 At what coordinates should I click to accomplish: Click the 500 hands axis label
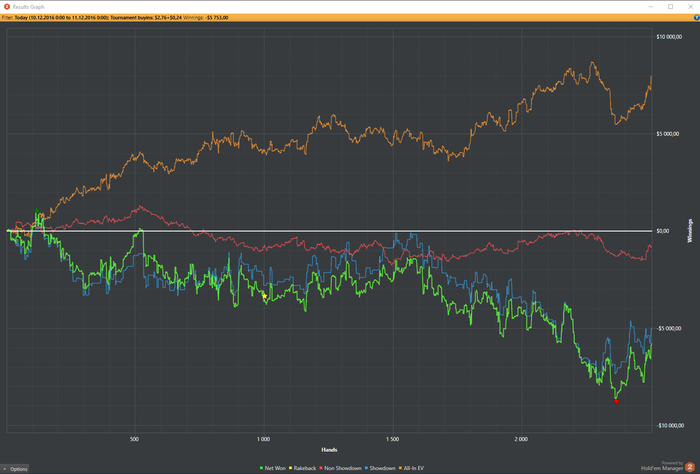[134, 439]
